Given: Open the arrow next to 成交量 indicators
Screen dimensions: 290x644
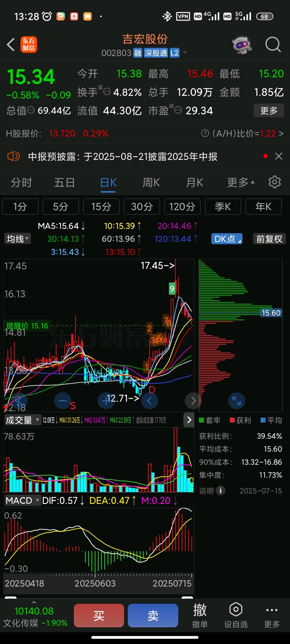Looking at the screenshot, I should coord(189,420).
